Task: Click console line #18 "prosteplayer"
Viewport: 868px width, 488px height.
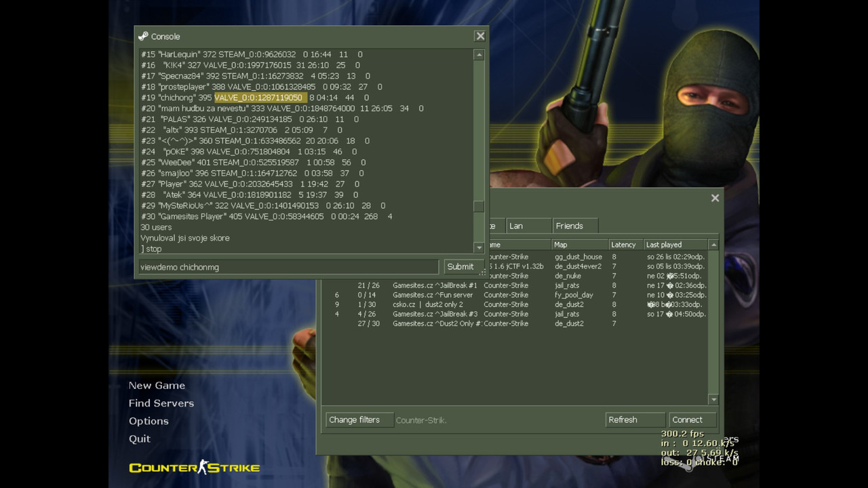Action: point(262,87)
